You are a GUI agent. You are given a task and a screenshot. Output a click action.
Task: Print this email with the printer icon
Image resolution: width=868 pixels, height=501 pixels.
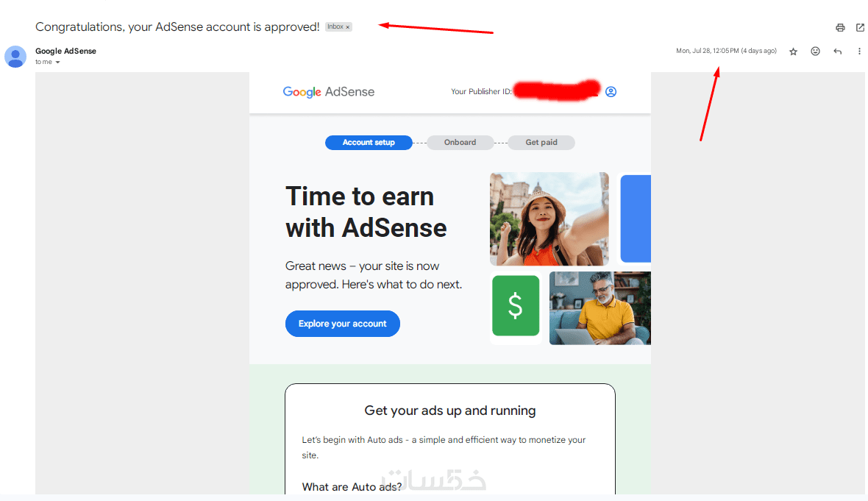840,27
